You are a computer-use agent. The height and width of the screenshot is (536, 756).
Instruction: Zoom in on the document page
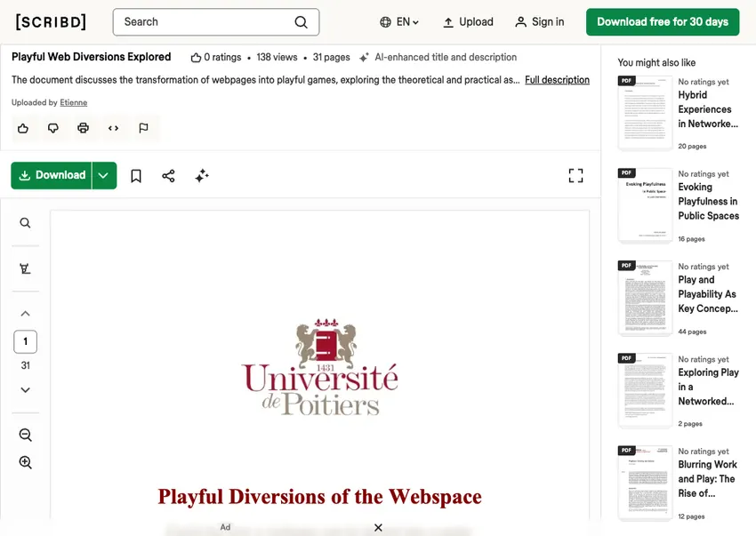click(25, 462)
